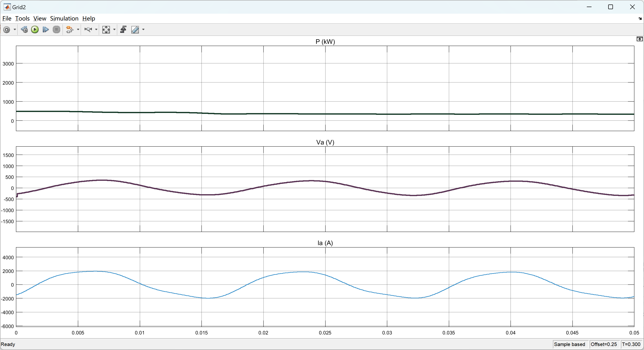Open the Tools menu

pyautogui.click(x=22, y=19)
